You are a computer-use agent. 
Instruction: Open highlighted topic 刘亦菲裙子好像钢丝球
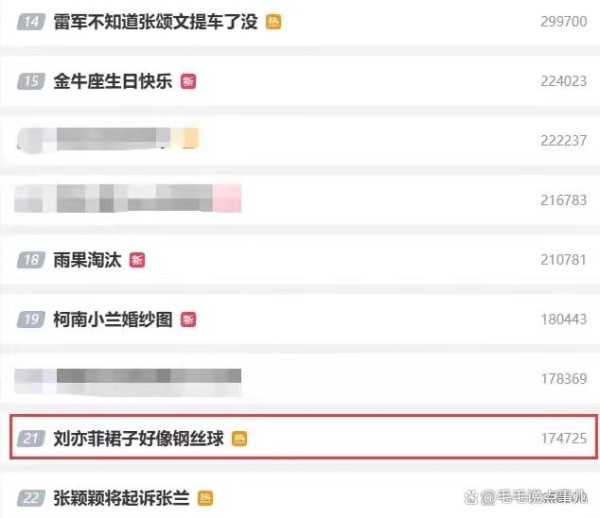304,437
